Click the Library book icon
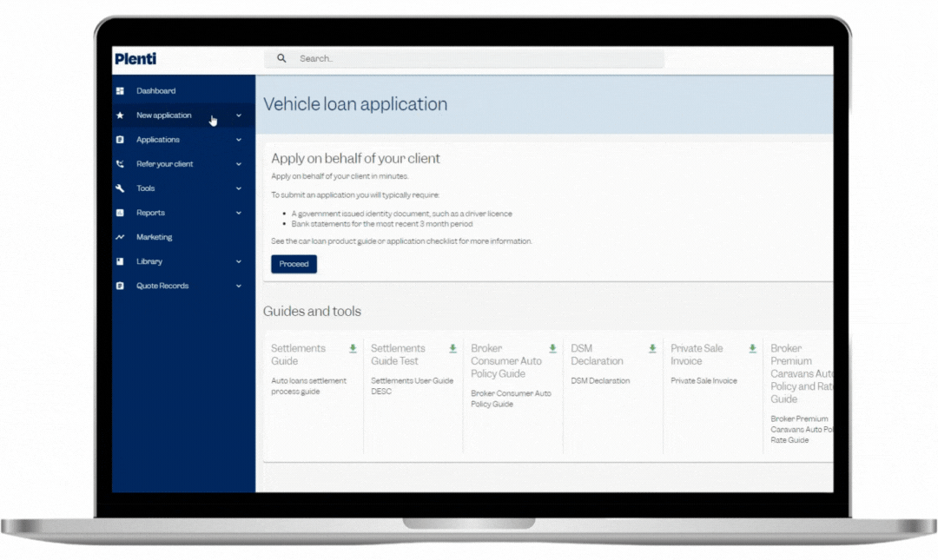 (120, 261)
